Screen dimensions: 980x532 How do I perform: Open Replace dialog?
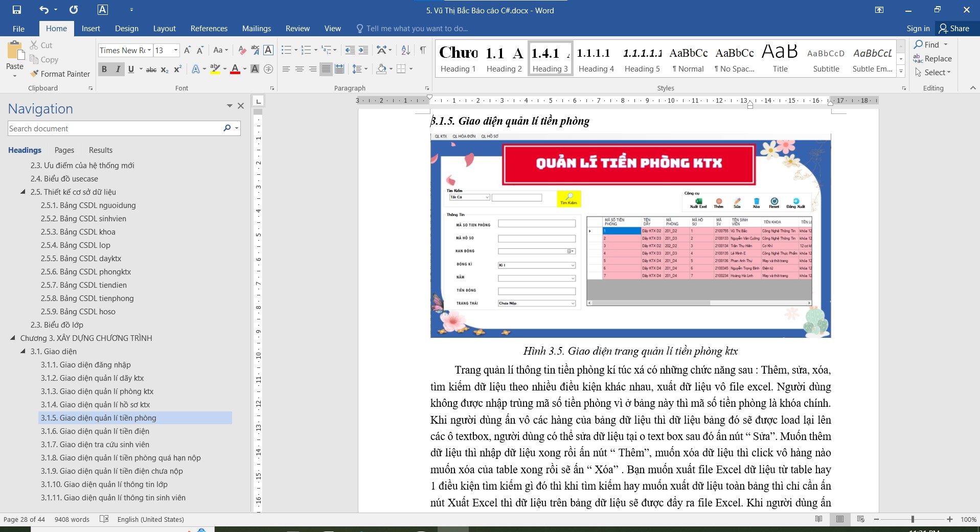932,59
